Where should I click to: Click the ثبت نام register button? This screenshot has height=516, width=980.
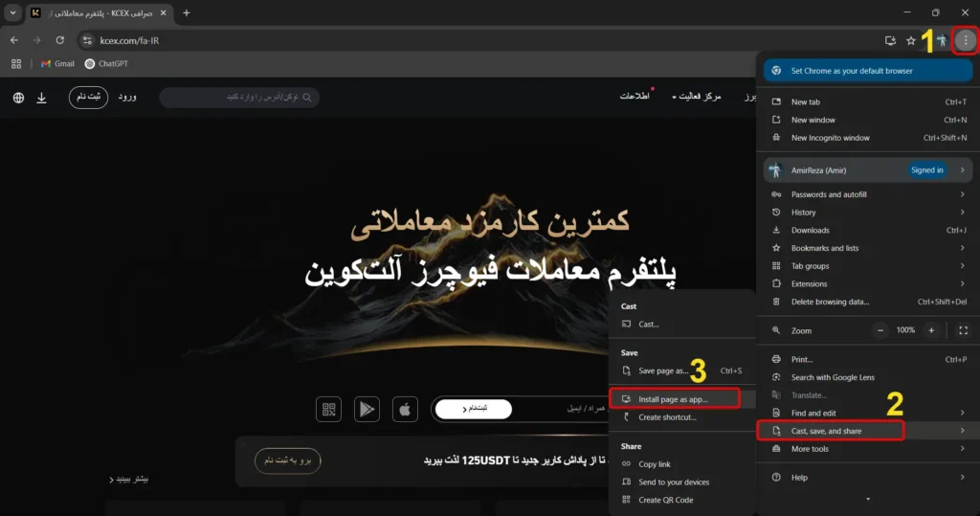point(88,97)
